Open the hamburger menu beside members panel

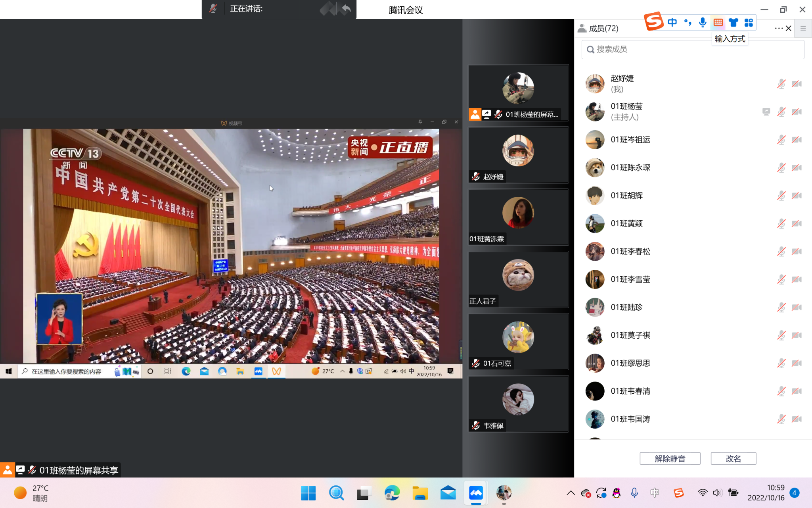pos(803,28)
